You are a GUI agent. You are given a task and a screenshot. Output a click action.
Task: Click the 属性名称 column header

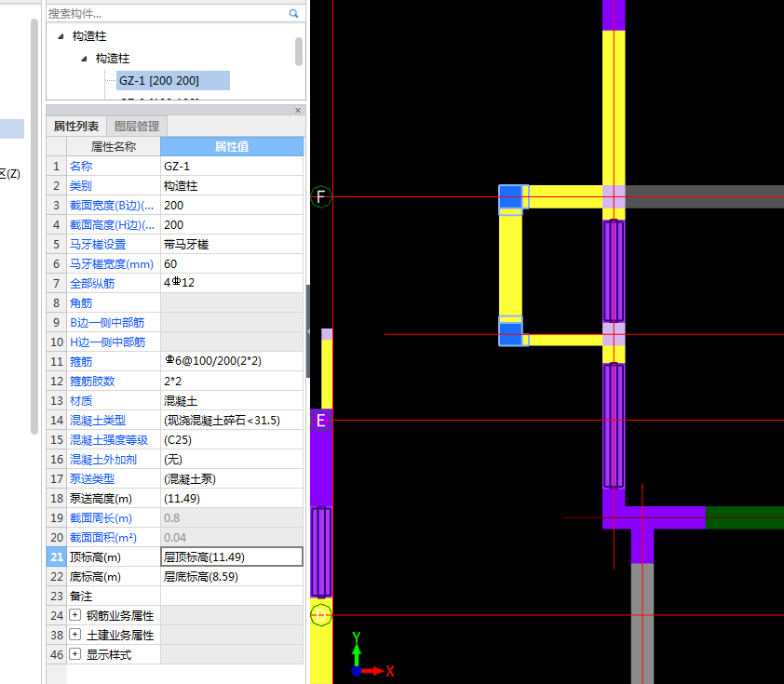[114, 146]
